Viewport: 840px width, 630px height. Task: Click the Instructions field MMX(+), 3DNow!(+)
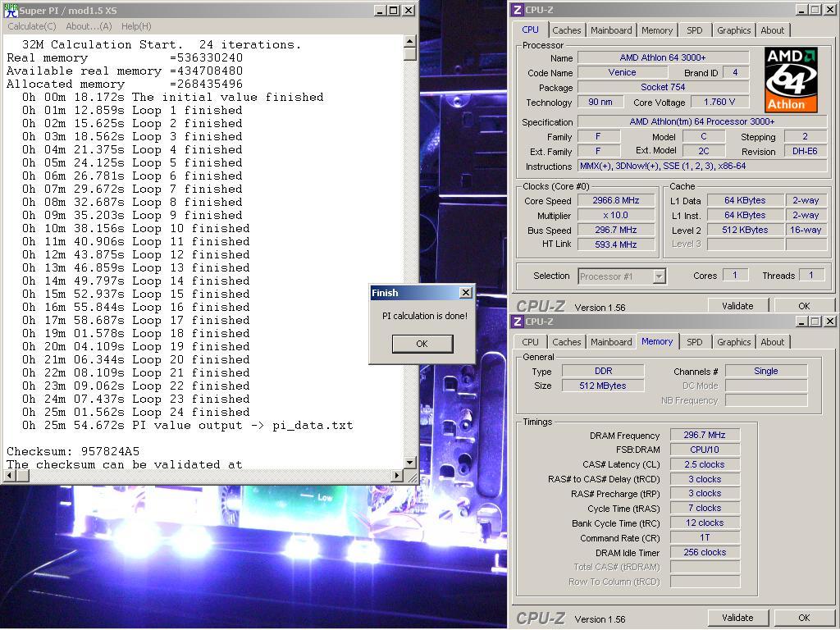(x=702, y=166)
